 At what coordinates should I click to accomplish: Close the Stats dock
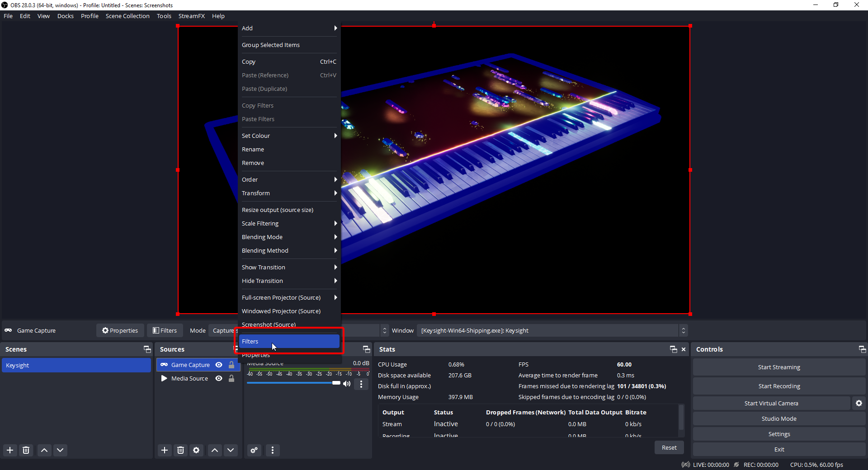click(x=684, y=349)
